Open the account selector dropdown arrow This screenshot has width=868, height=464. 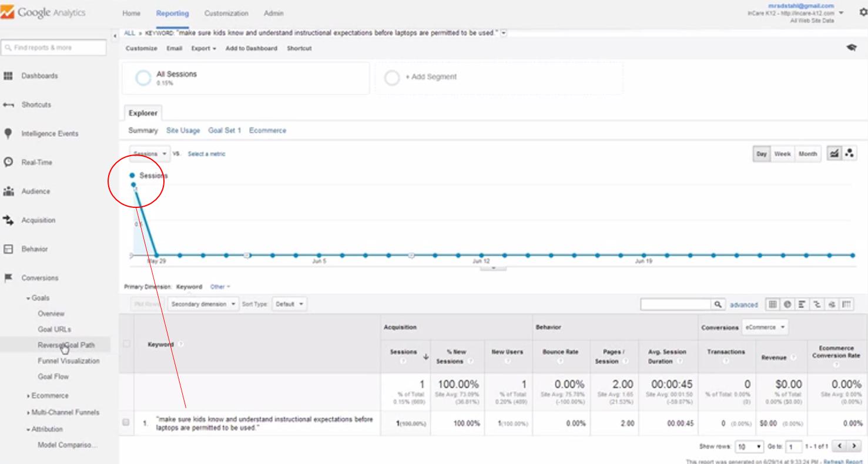841,13
